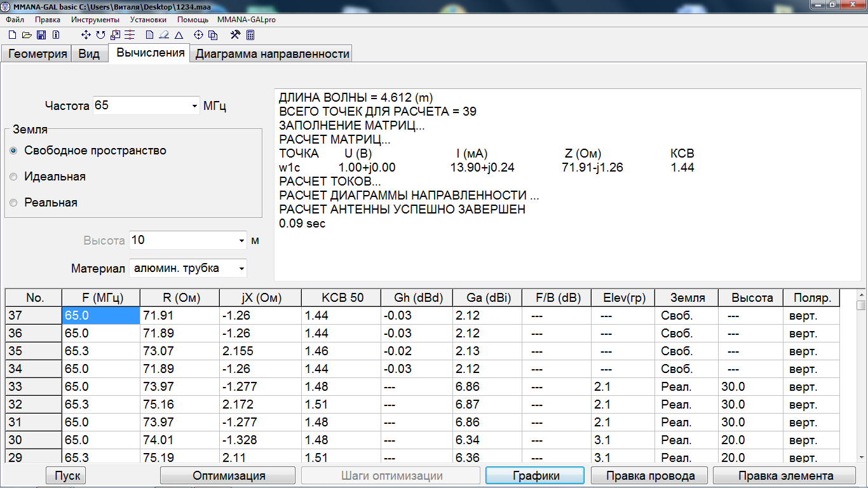Click the Пуск button
The height and width of the screenshot is (488, 868).
tap(66, 475)
